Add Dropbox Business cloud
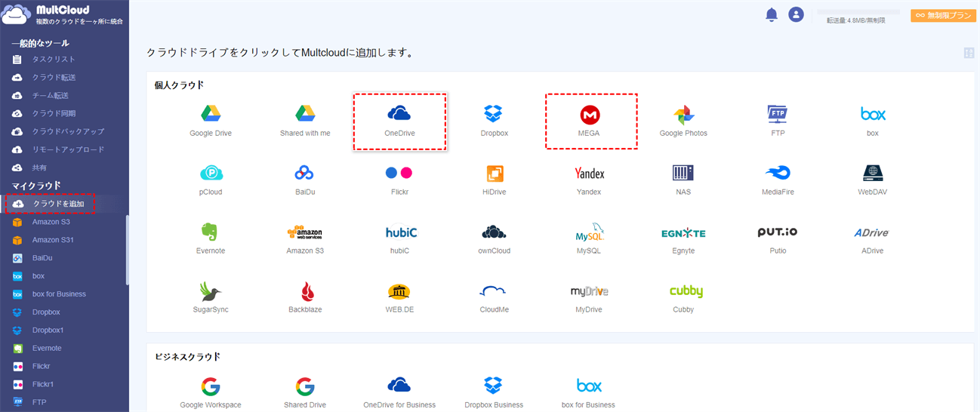The width and height of the screenshot is (980, 412). pyautogui.click(x=494, y=393)
